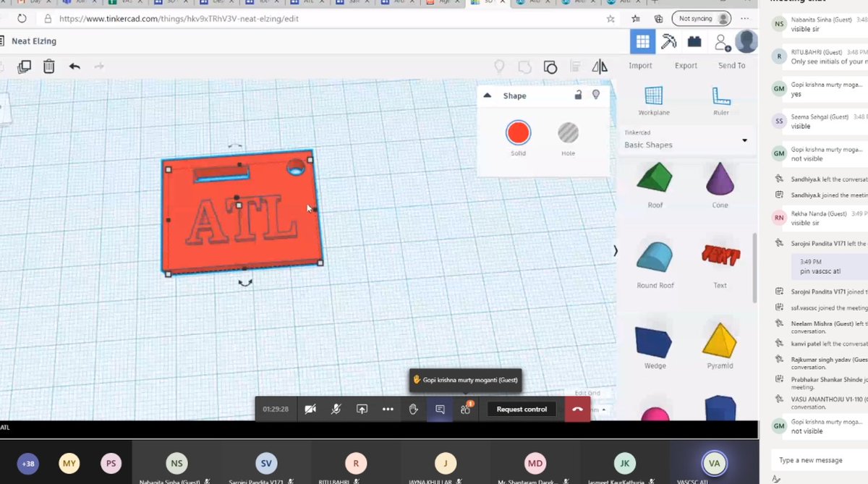
Task: Collapse the shapes panel side arrow
Action: pos(616,251)
